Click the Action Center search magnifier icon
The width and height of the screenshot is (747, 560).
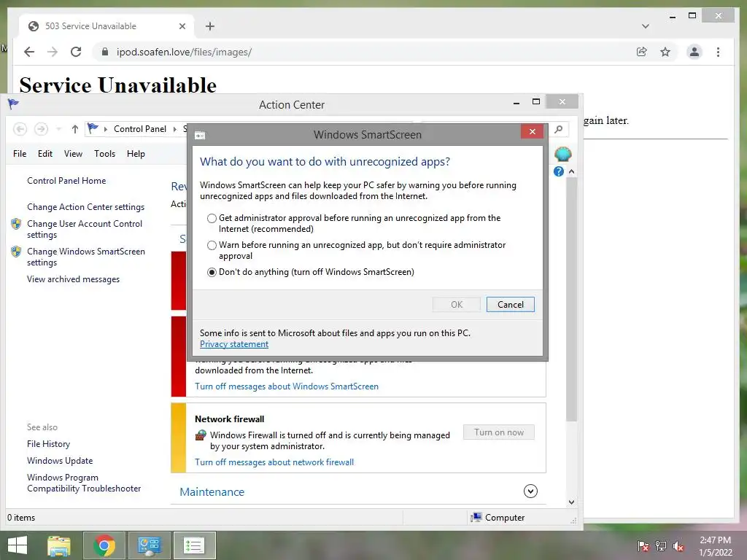(x=559, y=129)
